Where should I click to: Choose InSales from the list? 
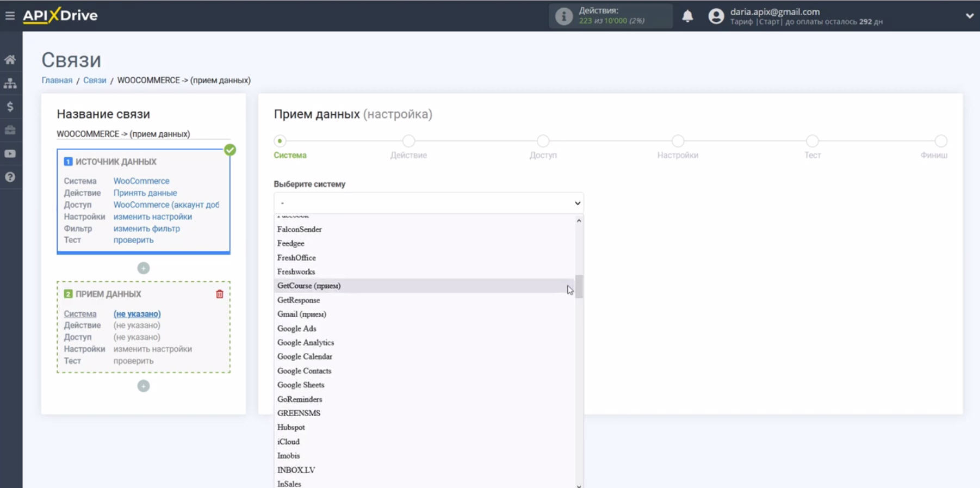tap(424, 484)
